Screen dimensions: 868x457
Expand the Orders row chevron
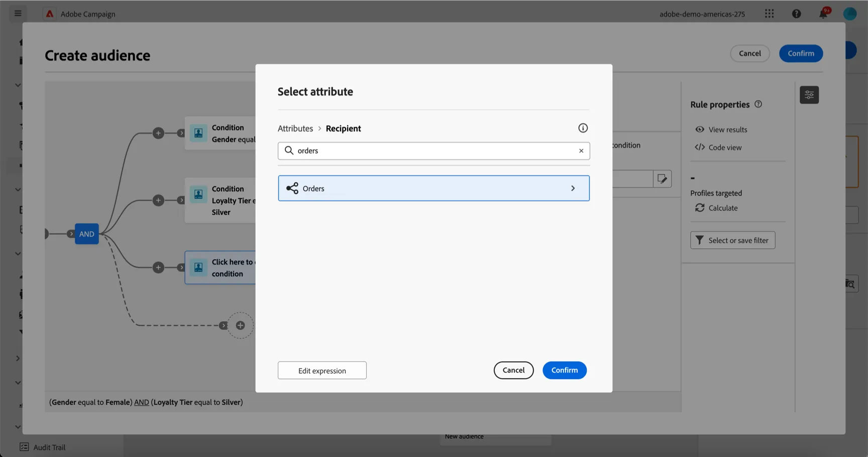(x=573, y=188)
